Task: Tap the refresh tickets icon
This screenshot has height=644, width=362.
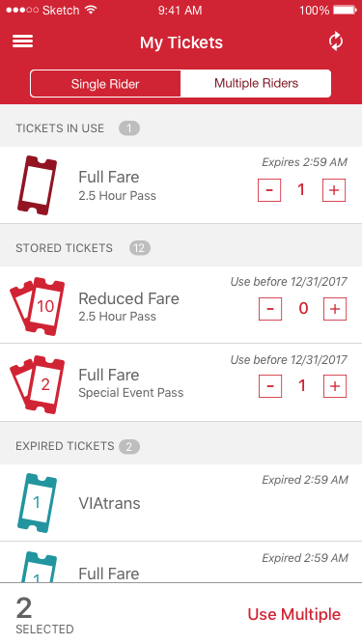Action: click(336, 42)
